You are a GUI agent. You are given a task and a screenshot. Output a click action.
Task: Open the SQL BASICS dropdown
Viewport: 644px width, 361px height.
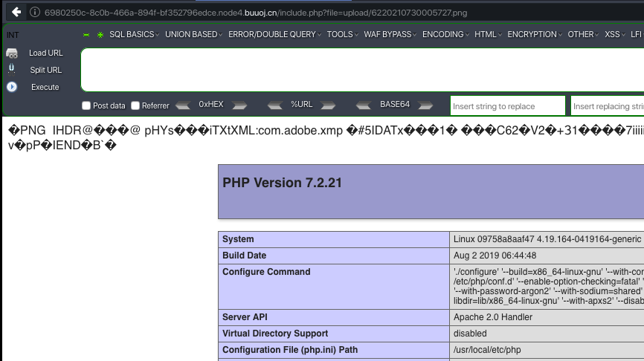[x=134, y=34]
